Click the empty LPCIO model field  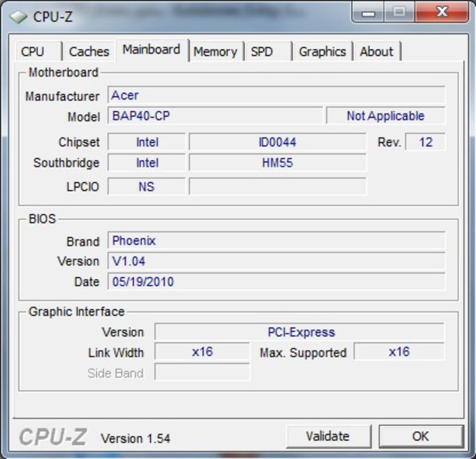[x=278, y=186]
